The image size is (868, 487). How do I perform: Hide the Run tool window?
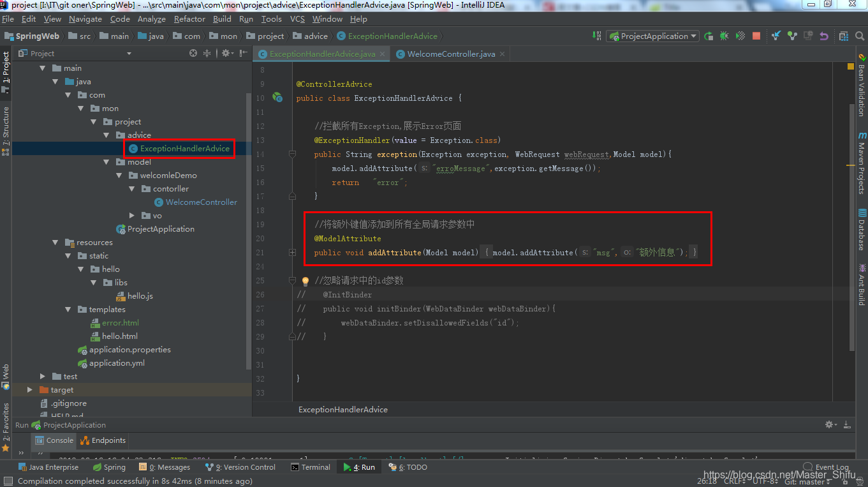click(x=847, y=424)
